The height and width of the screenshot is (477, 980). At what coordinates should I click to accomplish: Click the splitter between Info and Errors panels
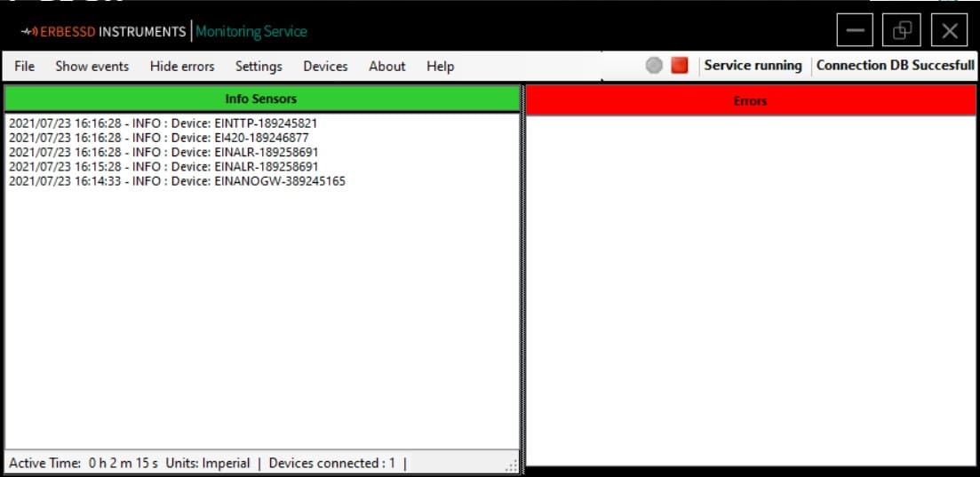[522, 275]
